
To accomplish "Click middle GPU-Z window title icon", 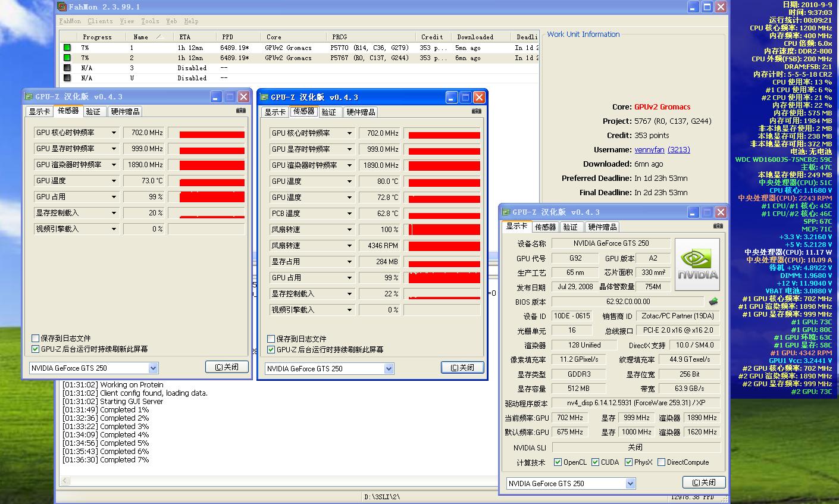I will (264, 97).
